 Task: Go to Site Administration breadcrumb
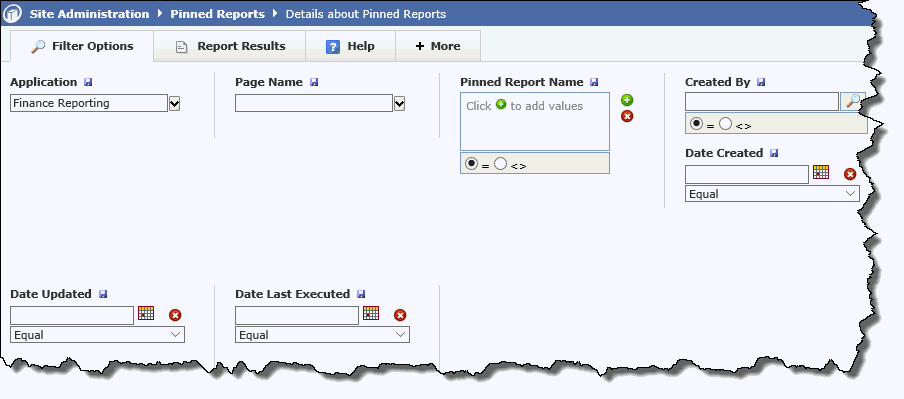pyautogui.click(x=89, y=14)
